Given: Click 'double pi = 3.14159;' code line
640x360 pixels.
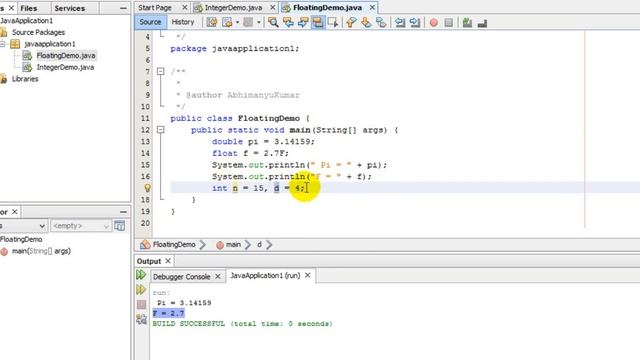Looking at the screenshot, I should 263,142.
